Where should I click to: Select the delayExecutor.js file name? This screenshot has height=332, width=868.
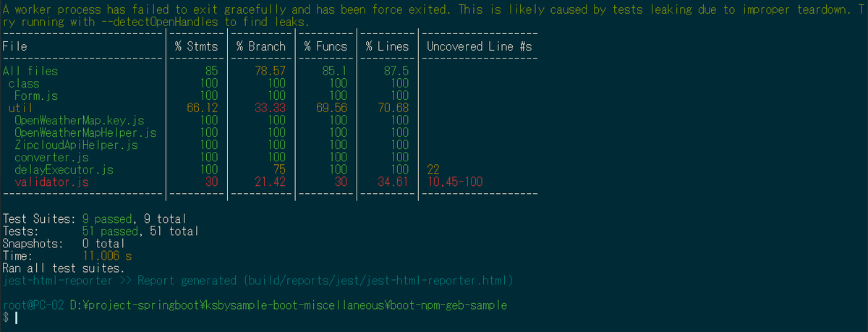click(64, 170)
